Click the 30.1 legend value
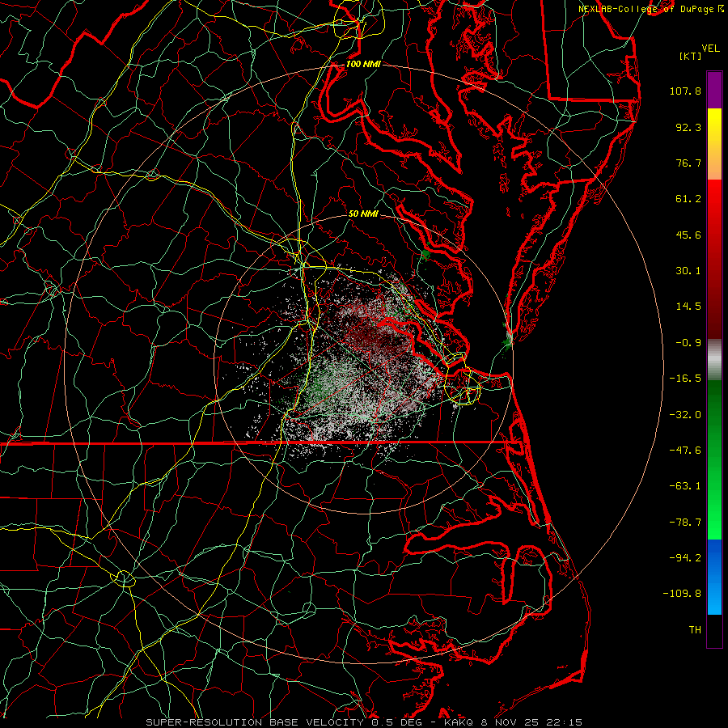 click(x=688, y=271)
